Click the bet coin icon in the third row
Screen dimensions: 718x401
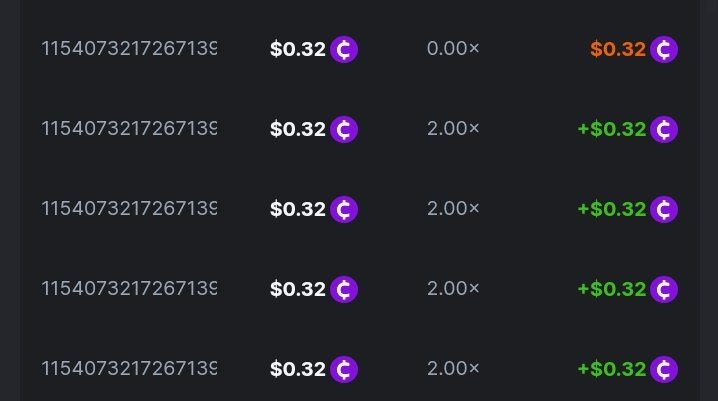[344, 209]
